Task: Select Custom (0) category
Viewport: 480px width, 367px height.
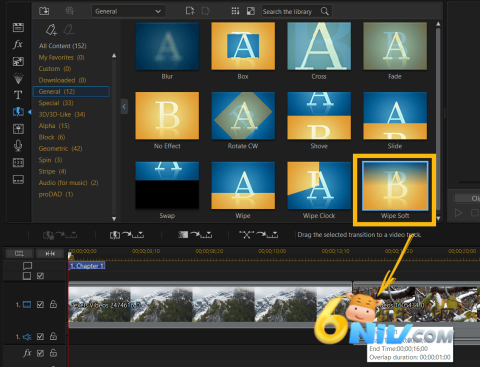Action: (x=55, y=69)
